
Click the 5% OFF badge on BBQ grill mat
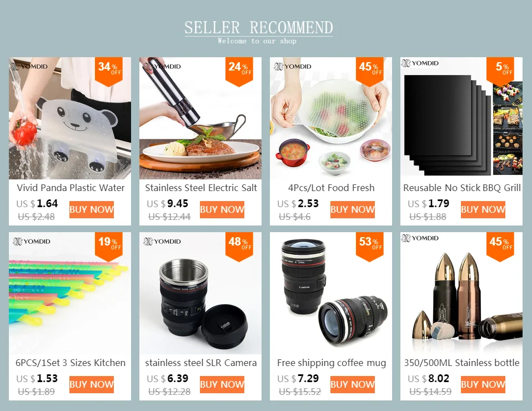(x=500, y=72)
